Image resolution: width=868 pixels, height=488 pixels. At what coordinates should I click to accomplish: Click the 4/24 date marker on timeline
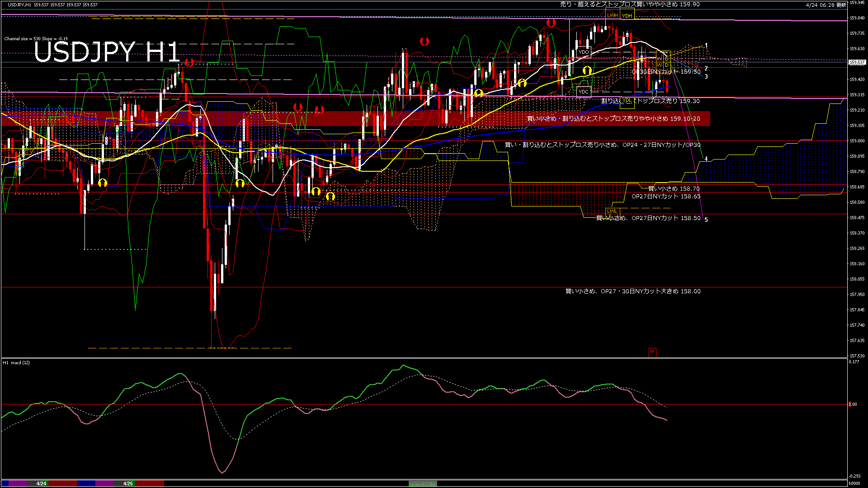click(x=41, y=483)
